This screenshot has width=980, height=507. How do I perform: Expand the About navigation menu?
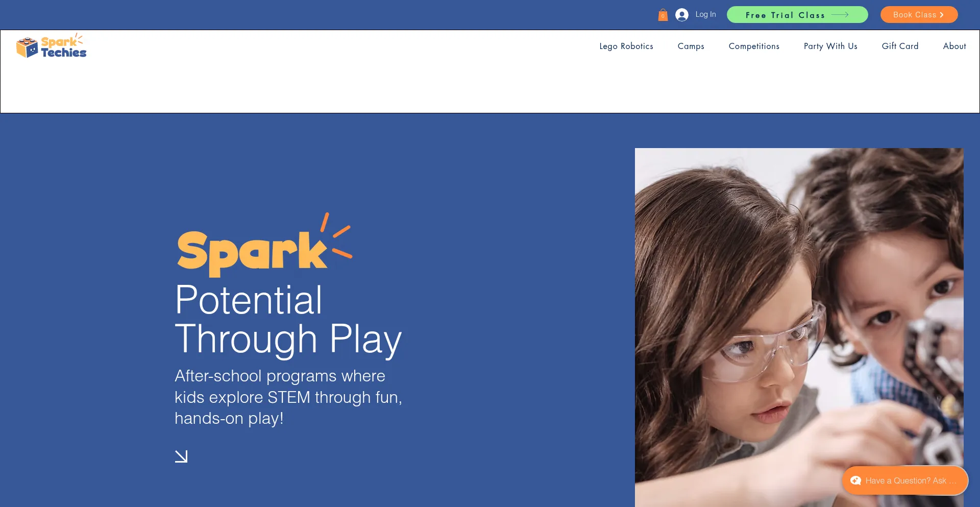click(954, 46)
